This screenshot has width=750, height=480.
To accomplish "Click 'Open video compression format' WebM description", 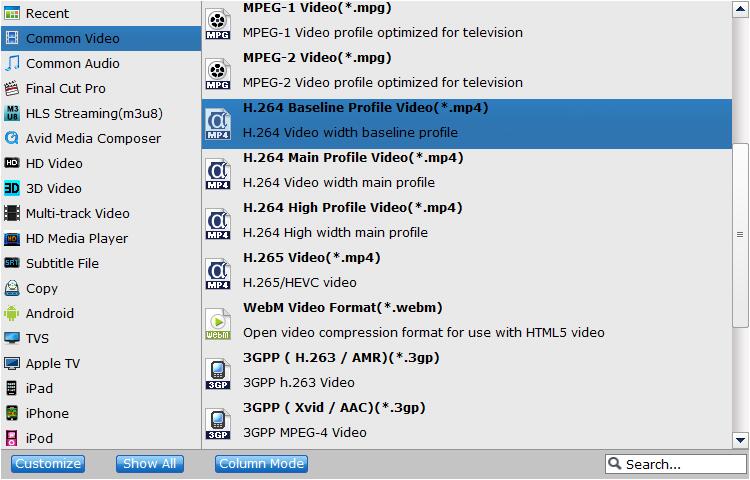I will coord(424,332).
